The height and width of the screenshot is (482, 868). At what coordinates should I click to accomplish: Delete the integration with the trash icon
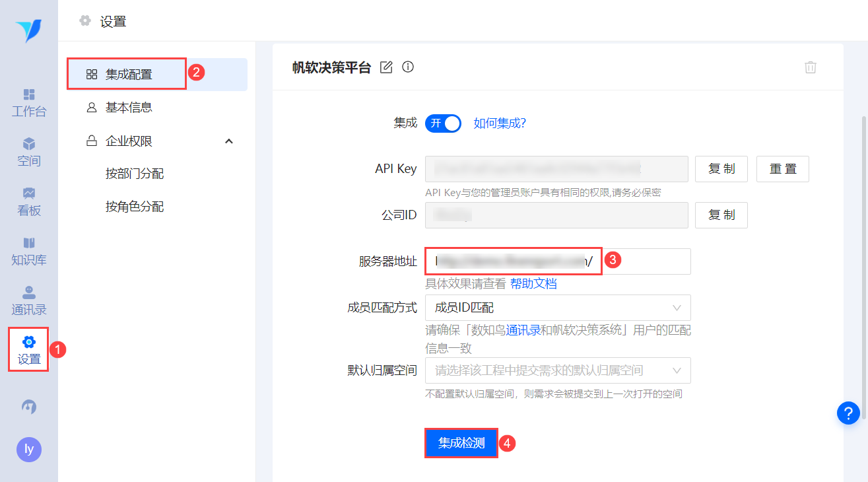pyautogui.click(x=811, y=67)
